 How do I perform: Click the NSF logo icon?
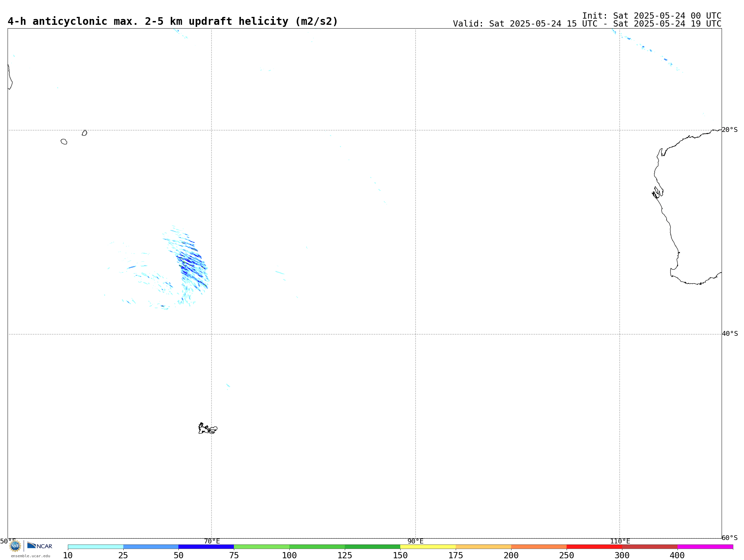15,546
